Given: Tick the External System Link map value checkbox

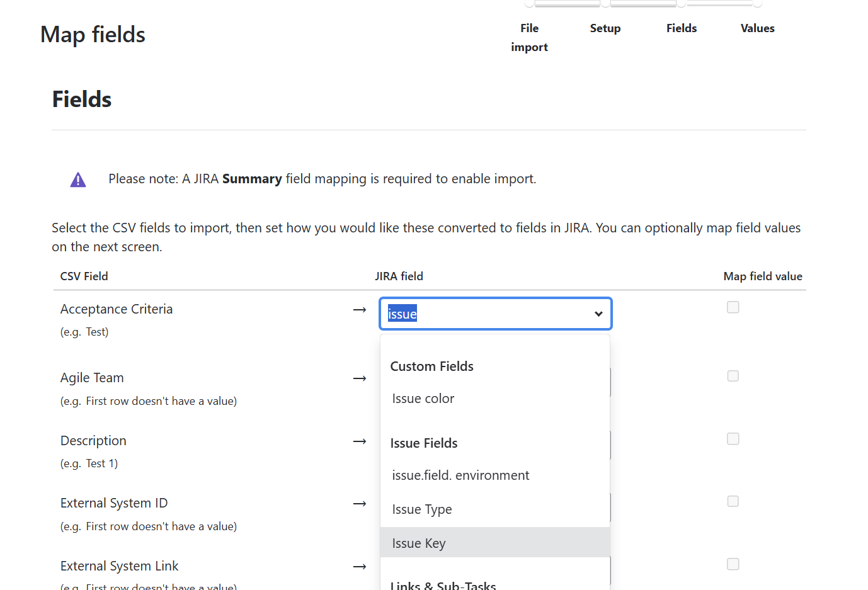Looking at the screenshot, I should click(733, 564).
